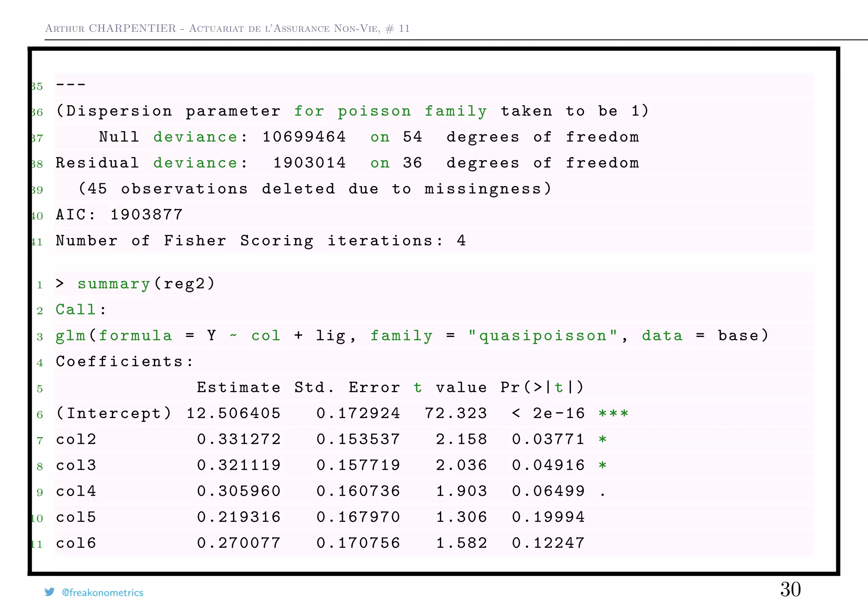Select col5 p-value 0.19994
This screenshot has width=868, height=614.
tap(548, 517)
